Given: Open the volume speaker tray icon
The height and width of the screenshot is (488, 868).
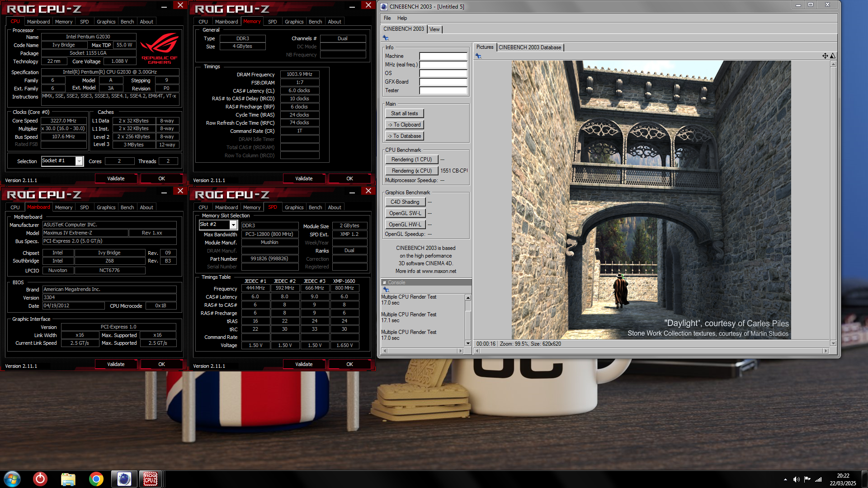Looking at the screenshot, I should [x=796, y=479].
